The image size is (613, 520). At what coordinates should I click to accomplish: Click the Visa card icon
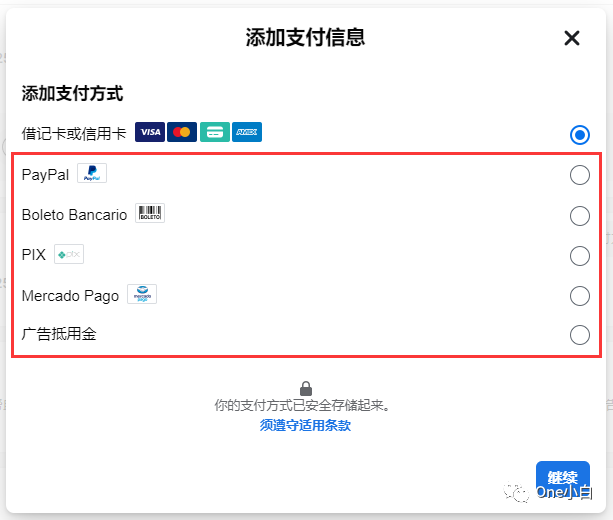(x=150, y=132)
